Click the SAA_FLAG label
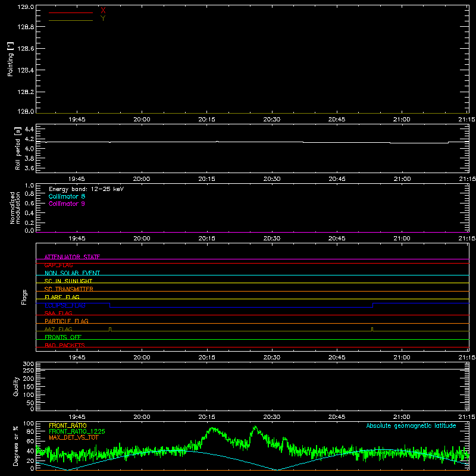 (x=58, y=313)
